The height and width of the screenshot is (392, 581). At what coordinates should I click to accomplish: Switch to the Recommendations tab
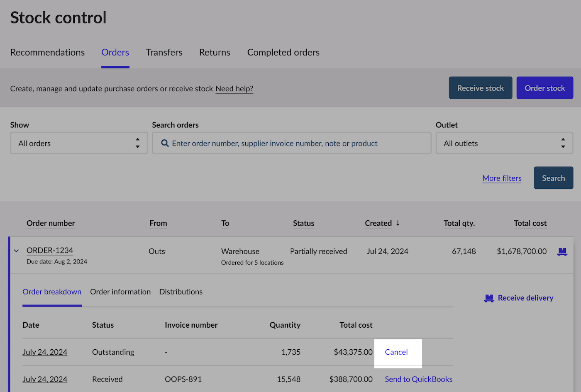click(47, 52)
